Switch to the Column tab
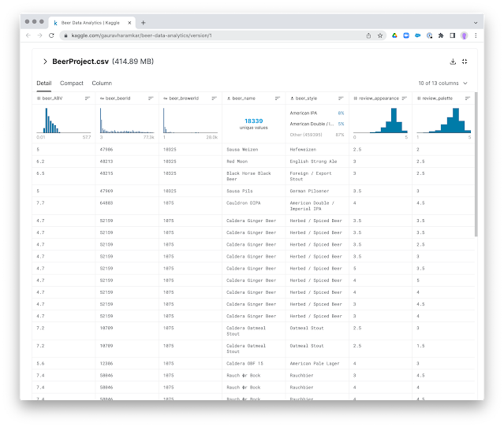This screenshot has width=504, height=427. [102, 84]
